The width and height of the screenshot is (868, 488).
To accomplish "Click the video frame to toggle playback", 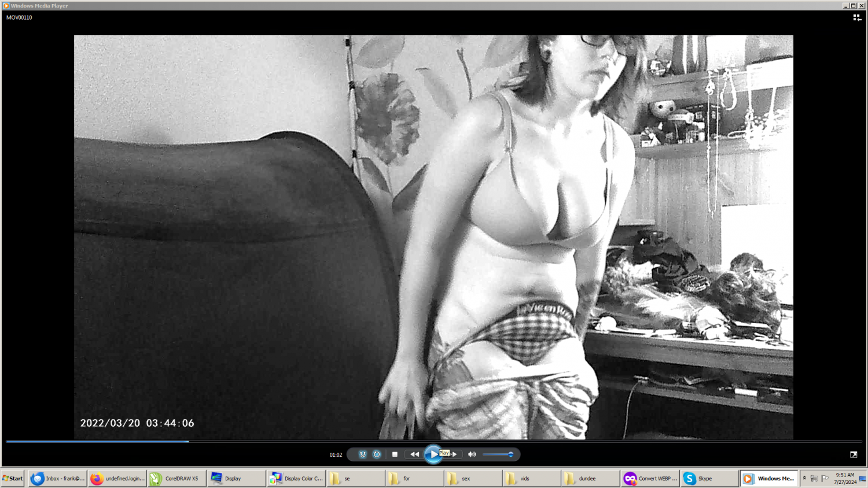I will 433,237.
